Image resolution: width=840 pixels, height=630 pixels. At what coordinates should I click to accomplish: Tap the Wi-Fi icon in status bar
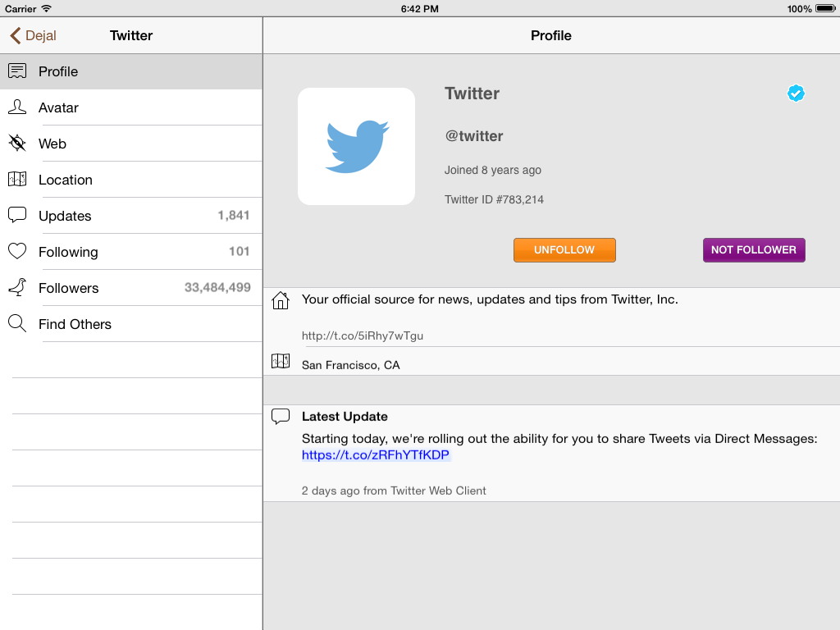pos(47,8)
